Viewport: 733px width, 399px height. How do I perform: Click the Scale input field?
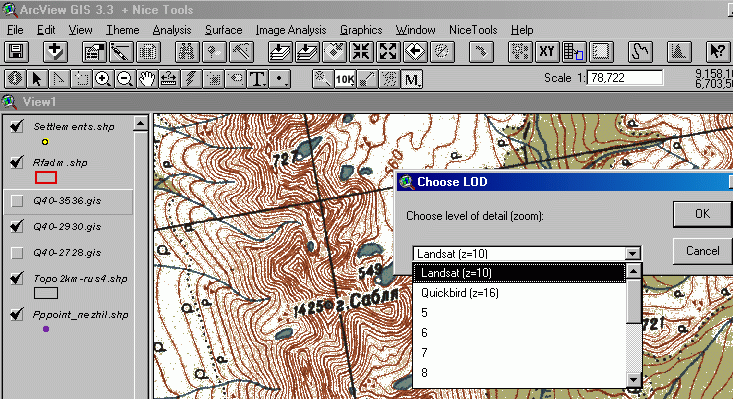tap(625, 78)
